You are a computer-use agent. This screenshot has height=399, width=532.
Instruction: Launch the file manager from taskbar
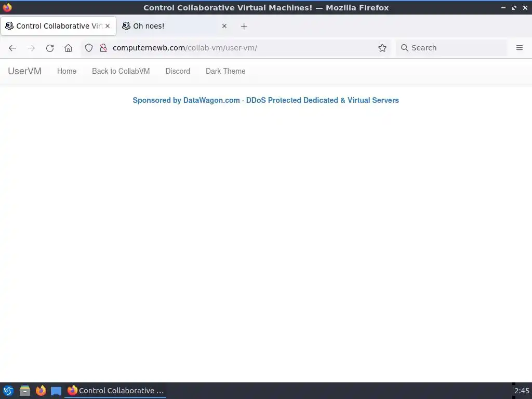[25, 391]
